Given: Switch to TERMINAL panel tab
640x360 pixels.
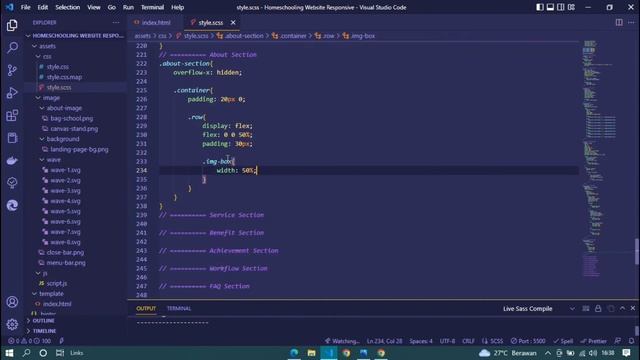Looking at the screenshot, I should pyautogui.click(x=179, y=309).
